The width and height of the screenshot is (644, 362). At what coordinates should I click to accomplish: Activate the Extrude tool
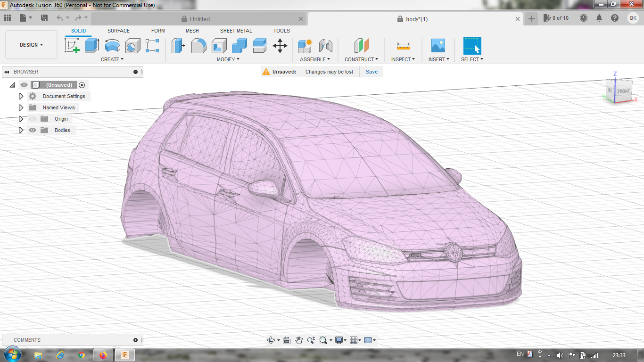[x=91, y=46]
